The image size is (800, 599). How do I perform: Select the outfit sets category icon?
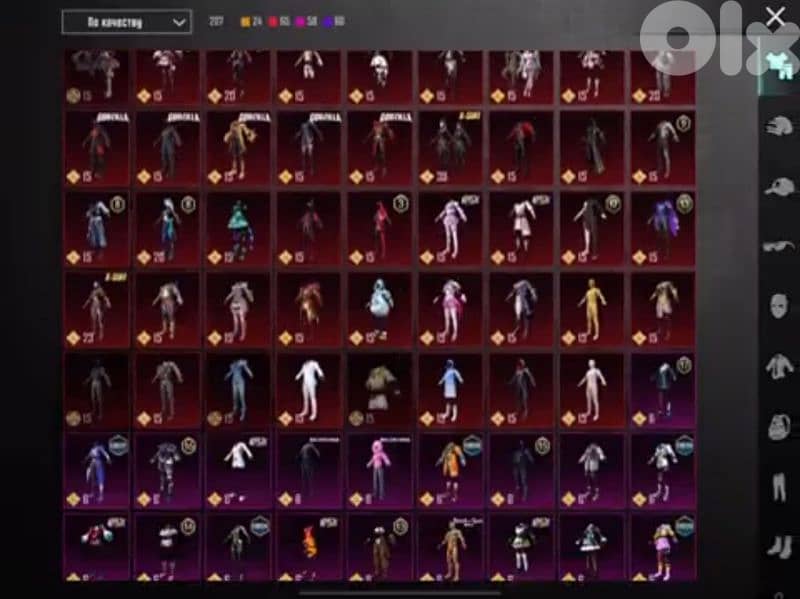(x=781, y=65)
